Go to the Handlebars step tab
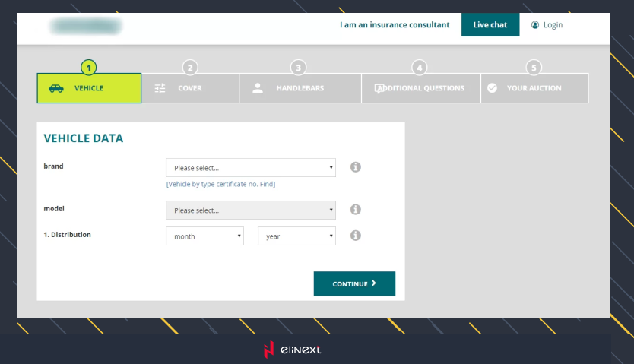The image size is (634, 364). pyautogui.click(x=300, y=88)
